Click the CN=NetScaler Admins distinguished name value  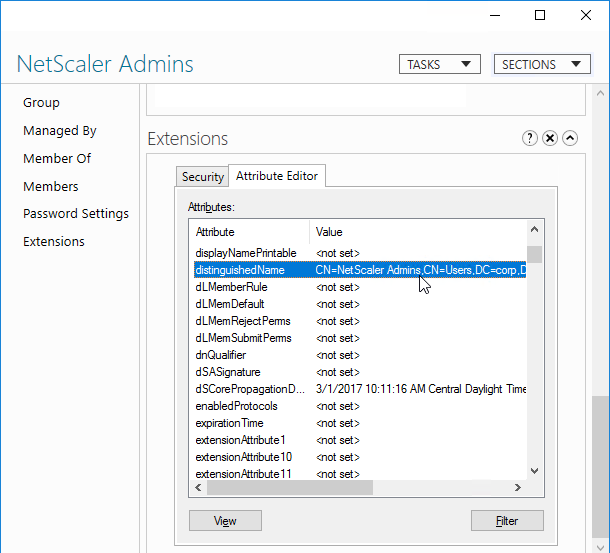421,270
